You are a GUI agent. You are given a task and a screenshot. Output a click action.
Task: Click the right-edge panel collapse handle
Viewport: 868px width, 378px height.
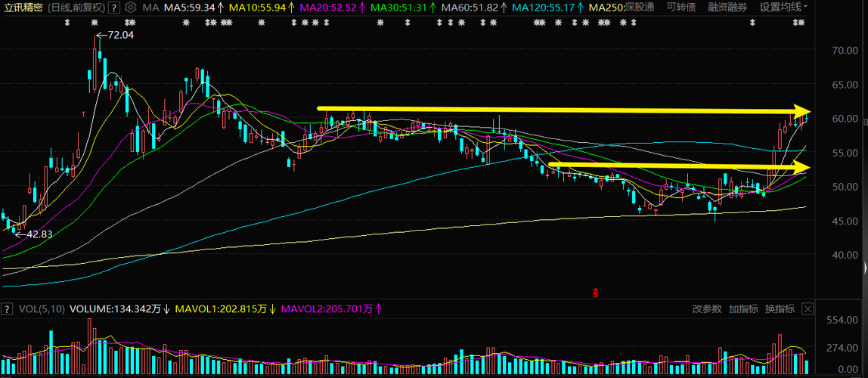click(x=865, y=268)
